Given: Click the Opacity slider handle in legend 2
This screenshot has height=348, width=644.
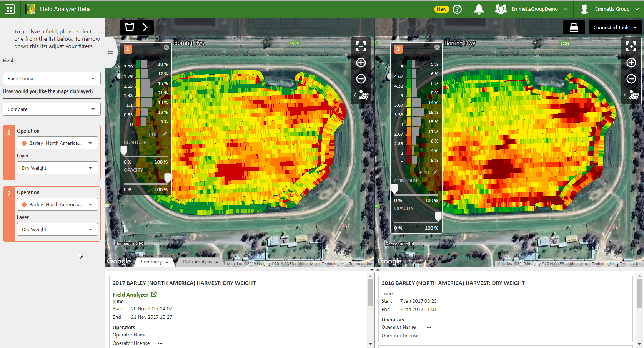Looking at the screenshot, I should pos(438,216).
